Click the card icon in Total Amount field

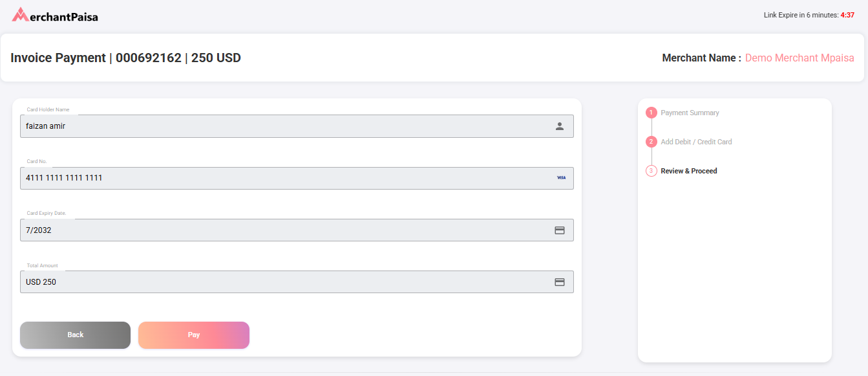pyautogui.click(x=560, y=282)
